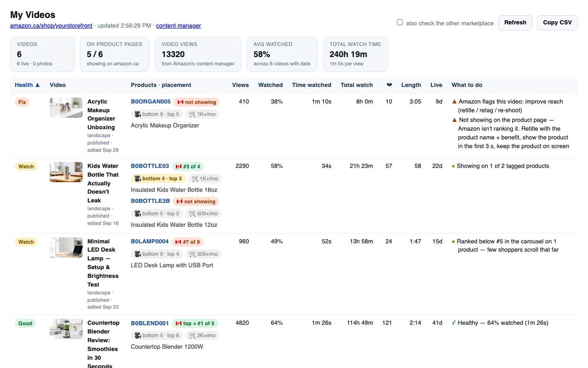
Task: Open product link B0ORGAN005
Action: click(151, 102)
